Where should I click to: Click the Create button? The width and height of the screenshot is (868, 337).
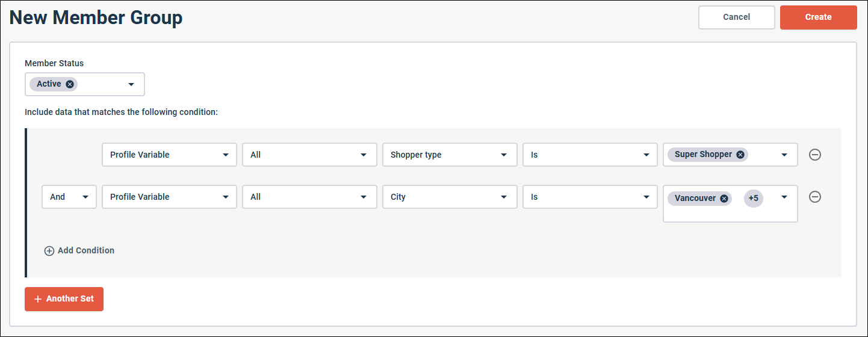pyautogui.click(x=818, y=17)
